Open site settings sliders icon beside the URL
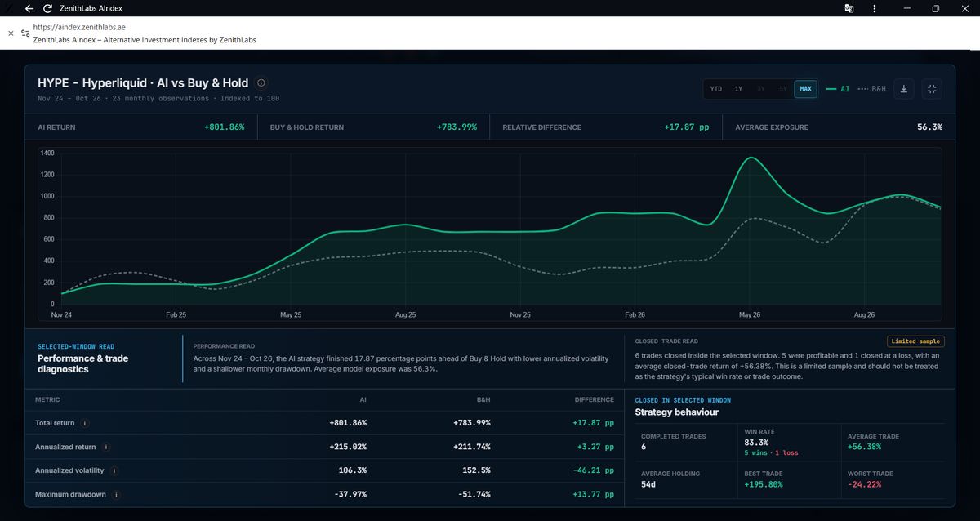Image resolution: width=980 pixels, height=521 pixels. (x=25, y=33)
